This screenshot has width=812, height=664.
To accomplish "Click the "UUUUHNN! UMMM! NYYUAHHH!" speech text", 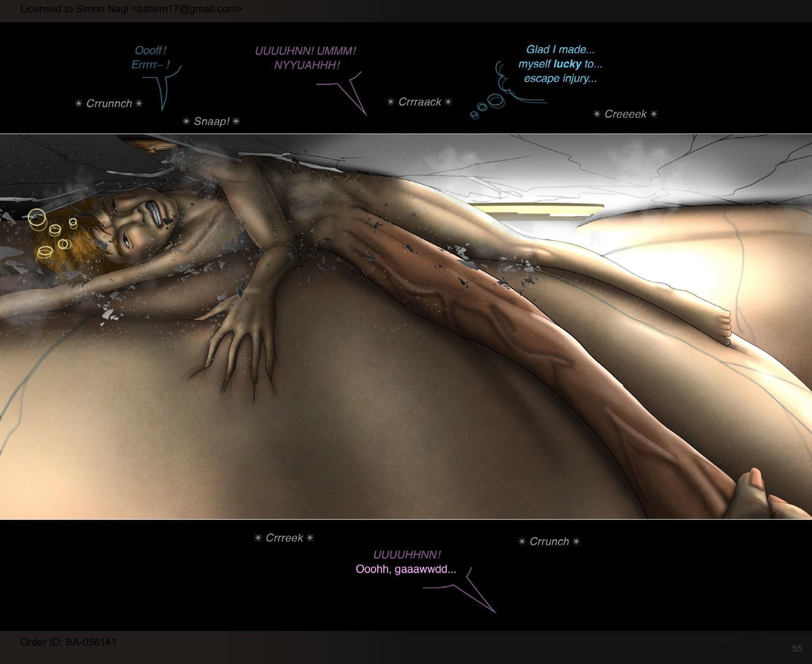I will (x=306, y=58).
